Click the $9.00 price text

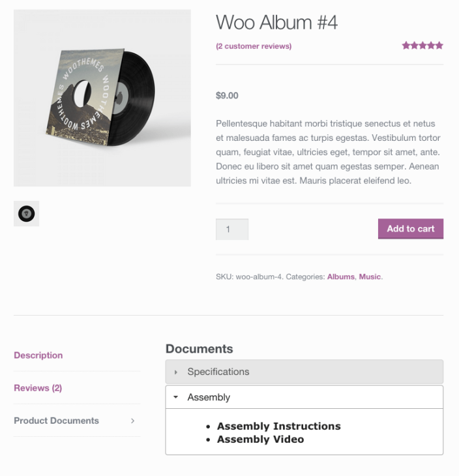227,96
